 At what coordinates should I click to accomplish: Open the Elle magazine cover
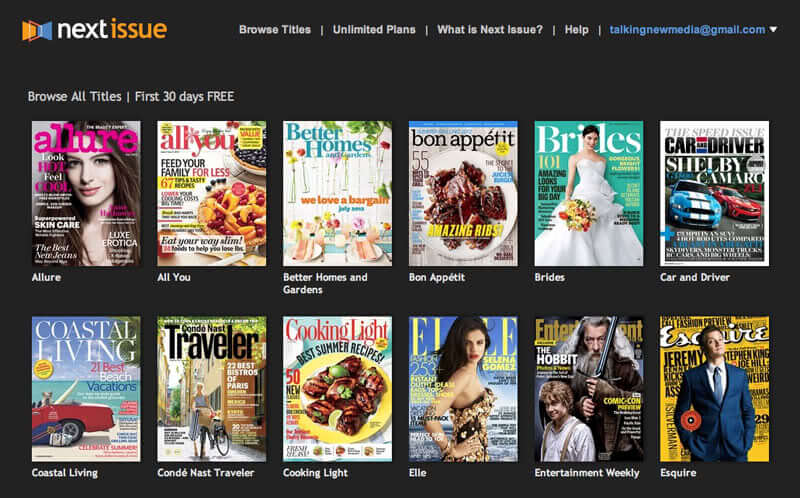[x=463, y=389]
